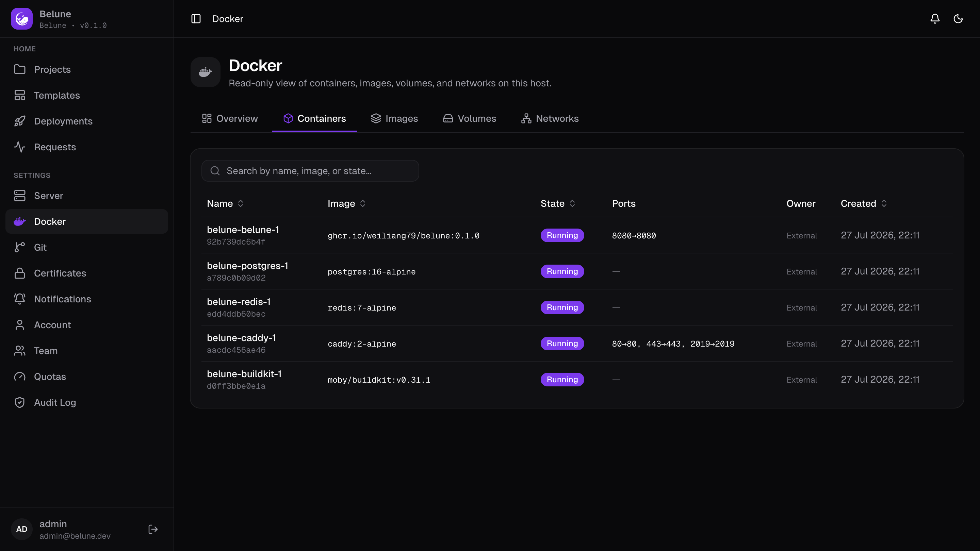Sort containers by Image column

point(347,203)
